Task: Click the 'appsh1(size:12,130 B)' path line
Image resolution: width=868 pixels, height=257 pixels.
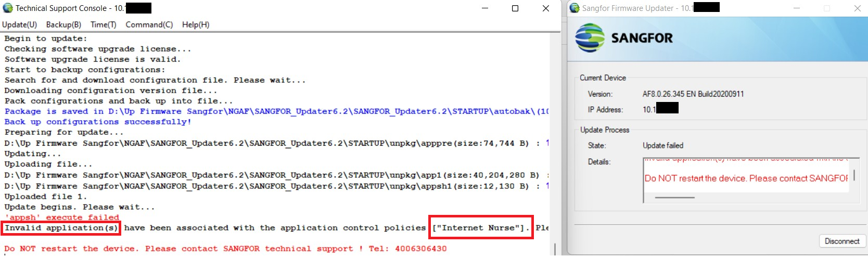Action: (277, 186)
